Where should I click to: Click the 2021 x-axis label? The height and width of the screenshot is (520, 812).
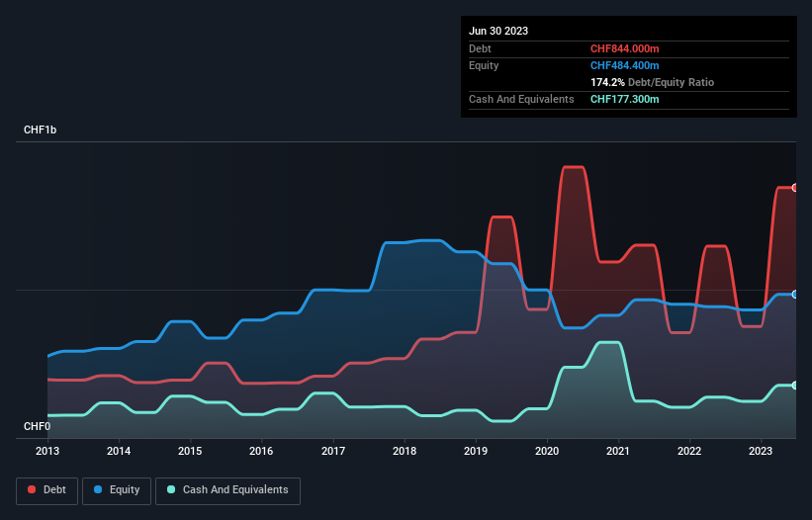click(x=618, y=451)
